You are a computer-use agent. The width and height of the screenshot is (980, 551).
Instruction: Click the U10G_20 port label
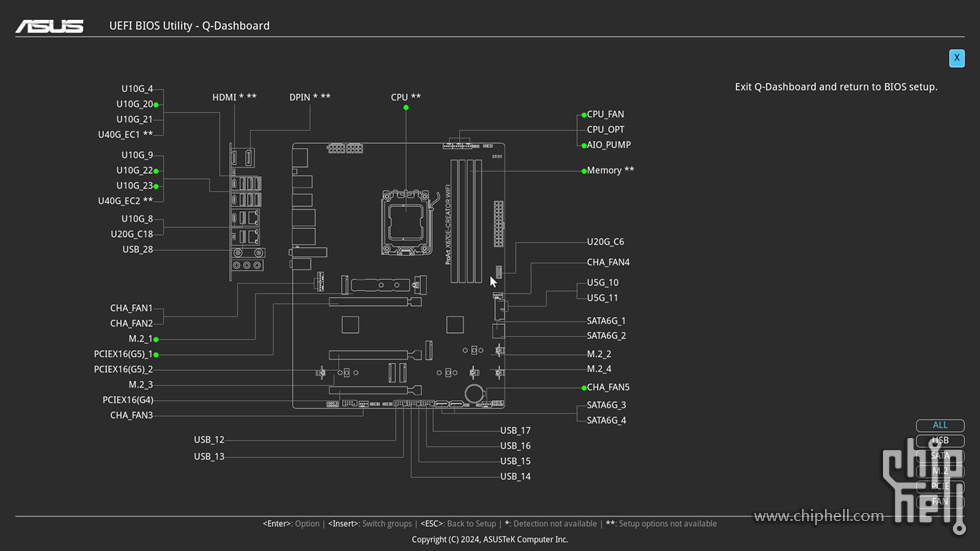tap(134, 104)
